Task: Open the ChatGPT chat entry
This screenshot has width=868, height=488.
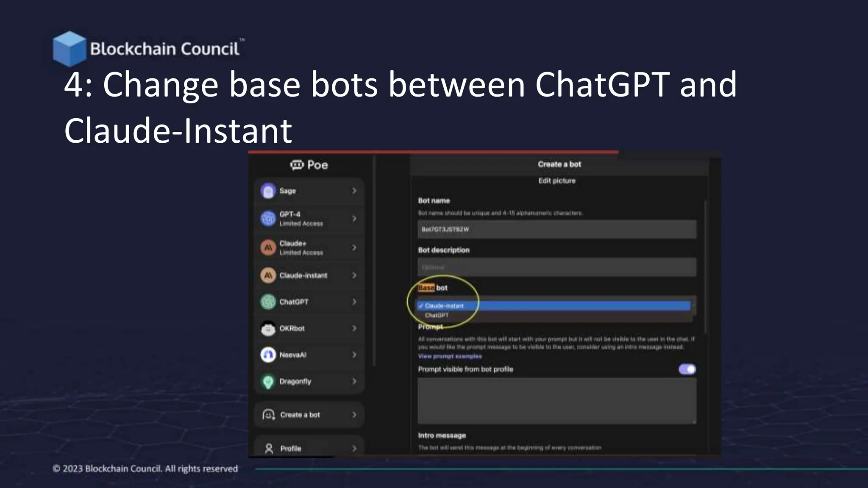Action: (309, 302)
